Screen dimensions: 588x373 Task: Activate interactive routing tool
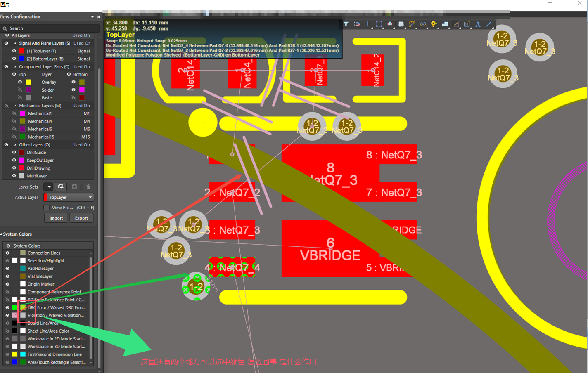coord(412,24)
